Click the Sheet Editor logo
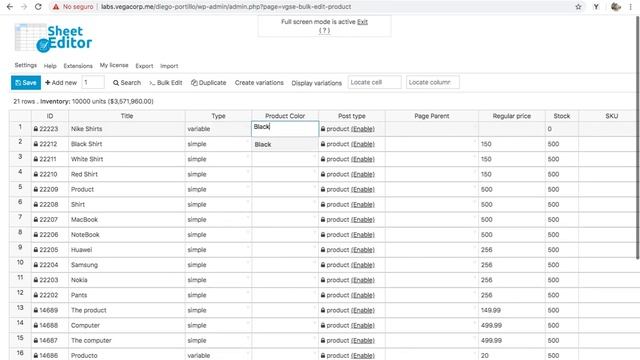 point(53,38)
